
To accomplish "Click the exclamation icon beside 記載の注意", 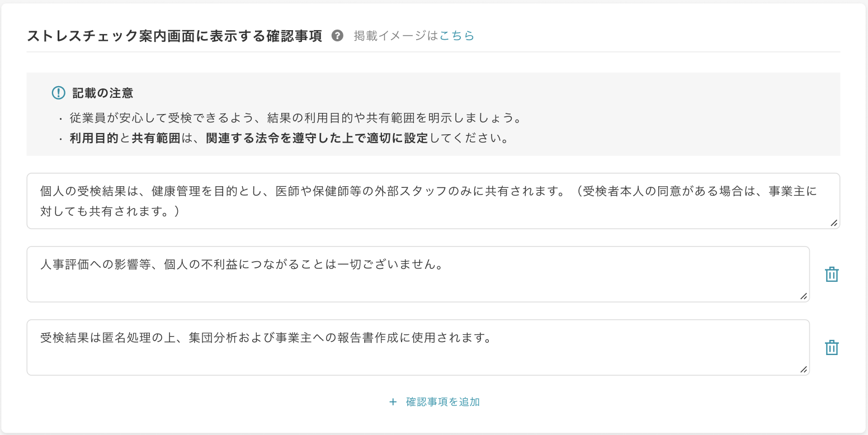I will tap(58, 93).
